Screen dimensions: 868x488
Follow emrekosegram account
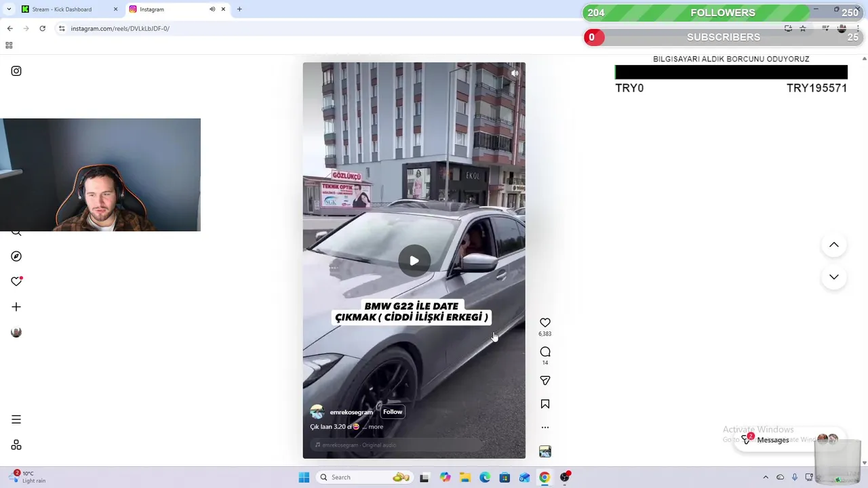(393, 412)
